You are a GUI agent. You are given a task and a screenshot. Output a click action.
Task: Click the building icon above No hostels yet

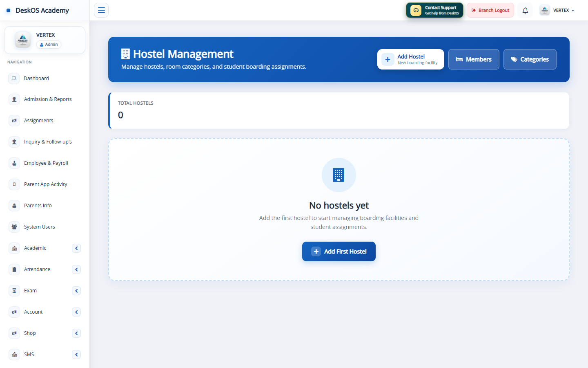click(339, 175)
